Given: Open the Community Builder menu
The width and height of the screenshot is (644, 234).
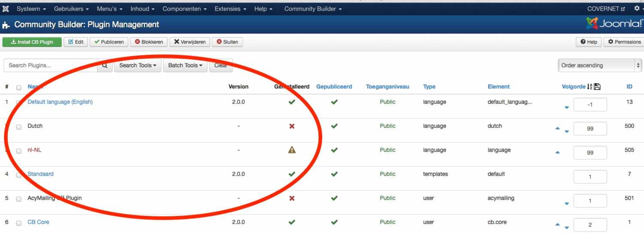Looking at the screenshot, I should click(x=313, y=9).
